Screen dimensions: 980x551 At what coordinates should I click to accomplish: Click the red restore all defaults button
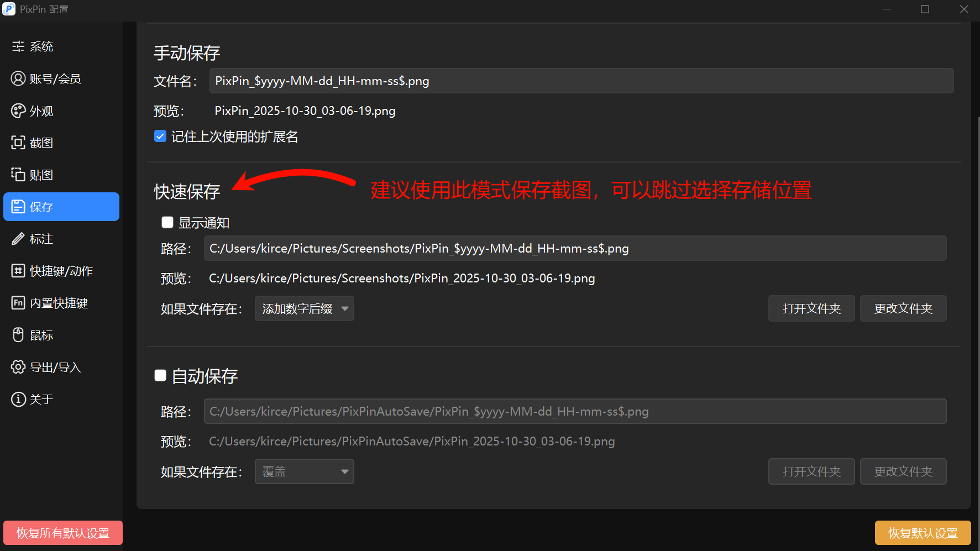(x=63, y=533)
